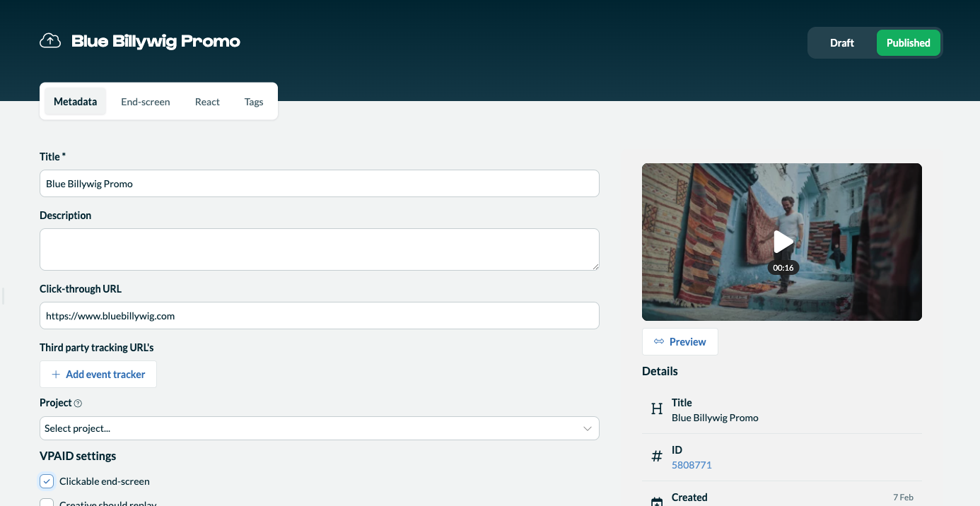Viewport: 980px width, 506px height.
Task: Click the help icon next to Project
Action: point(78,404)
